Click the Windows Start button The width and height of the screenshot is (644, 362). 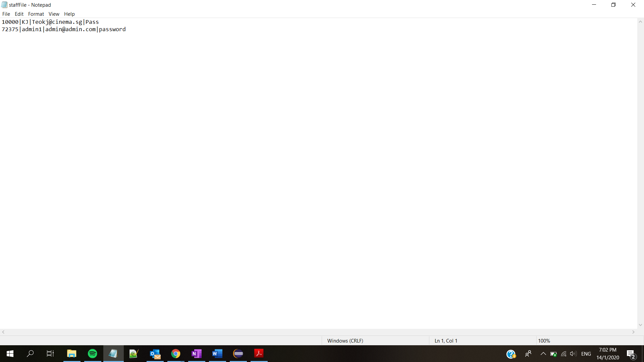click(10, 354)
